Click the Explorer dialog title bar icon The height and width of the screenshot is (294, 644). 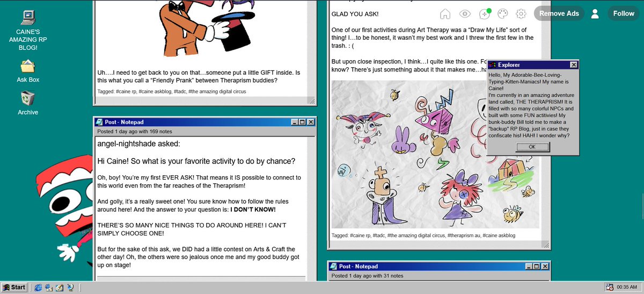pyautogui.click(x=493, y=65)
